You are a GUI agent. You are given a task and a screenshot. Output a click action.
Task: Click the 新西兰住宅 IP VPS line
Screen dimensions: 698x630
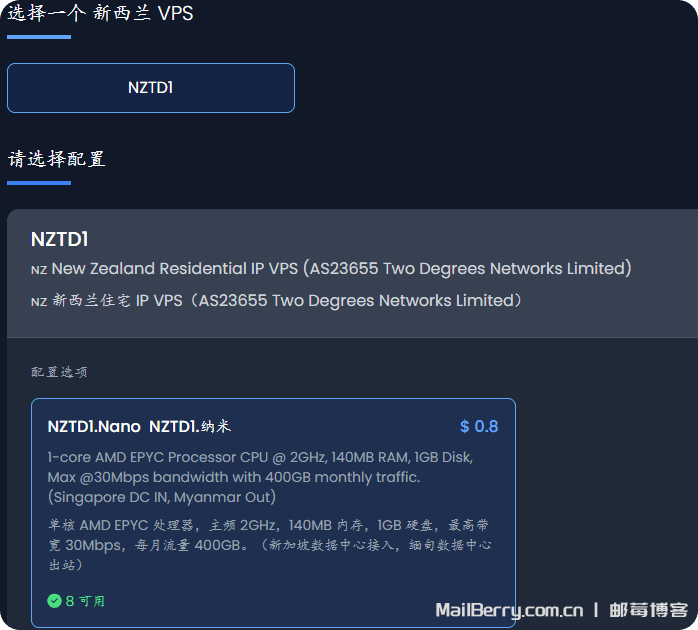(287, 301)
